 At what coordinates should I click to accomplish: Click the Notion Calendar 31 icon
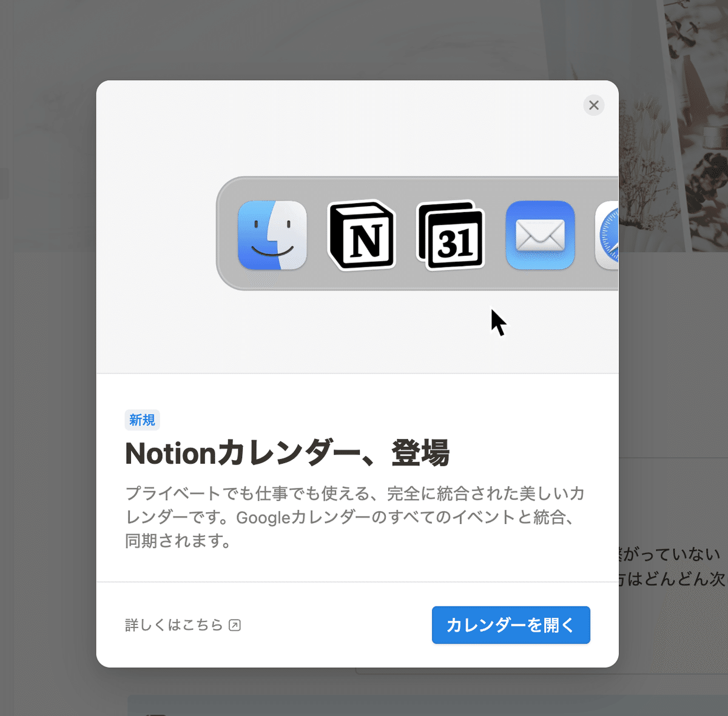point(450,235)
